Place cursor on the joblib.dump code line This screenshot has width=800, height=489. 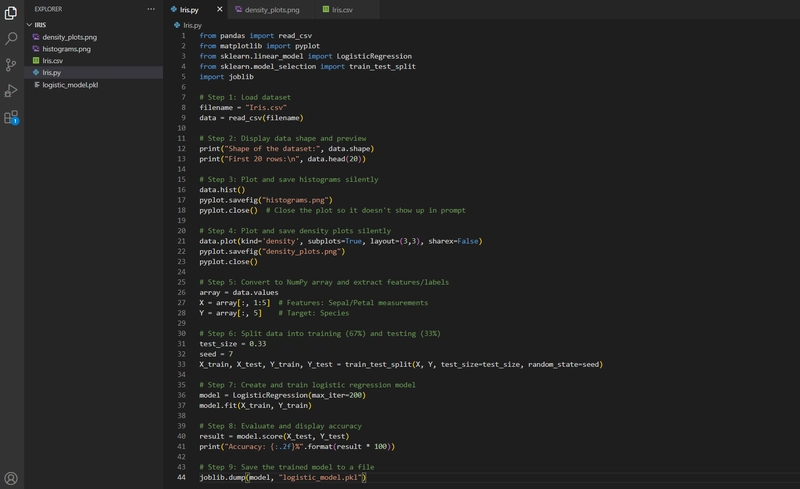tap(283, 477)
